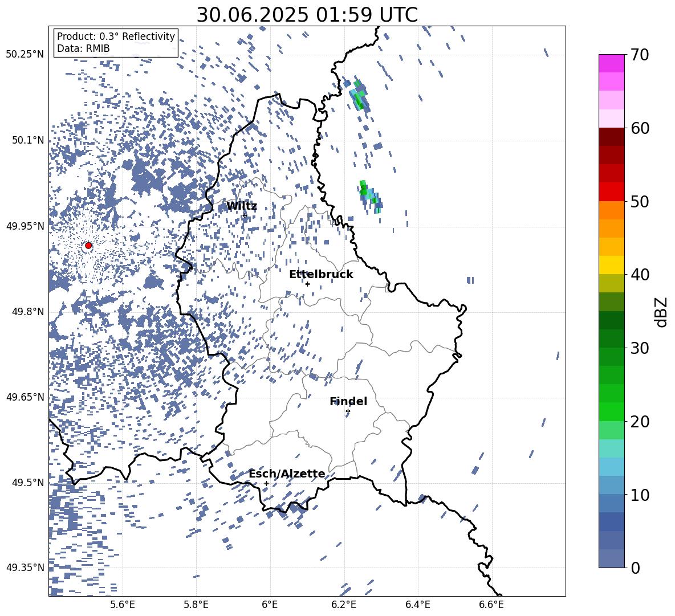
Task: Click the 49.8°N latitude label
Action: [x=28, y=312]
